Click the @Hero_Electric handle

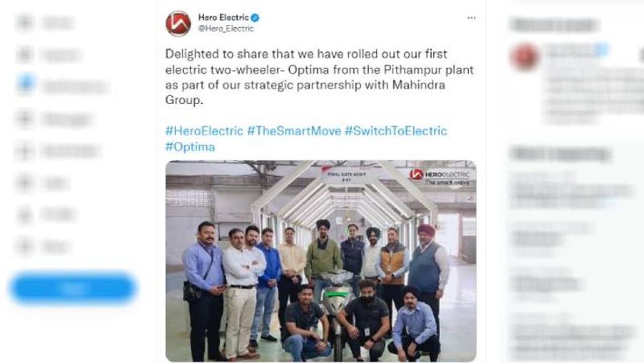coord(225,29)
